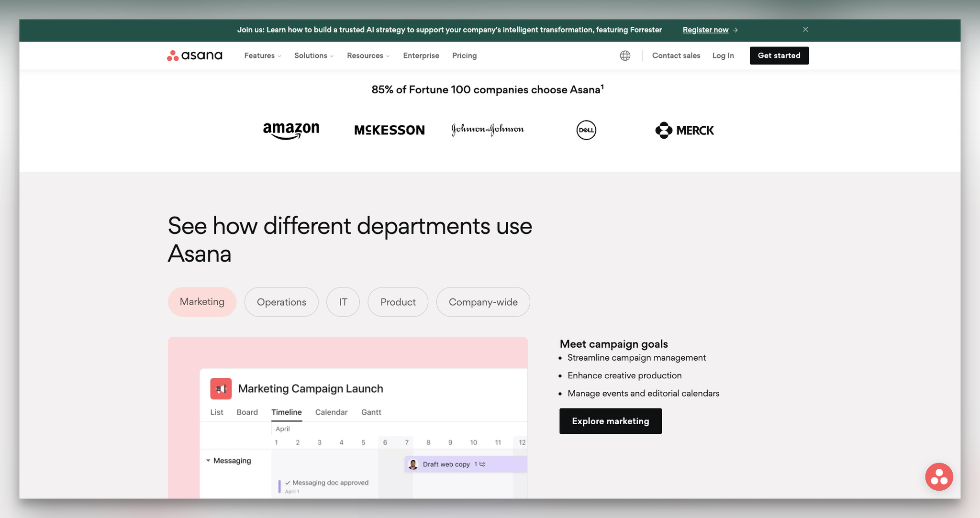Screen dimensions: 980x518
Task: Click the checkmark beside Messaging doc approved
Action: [288, 483]
